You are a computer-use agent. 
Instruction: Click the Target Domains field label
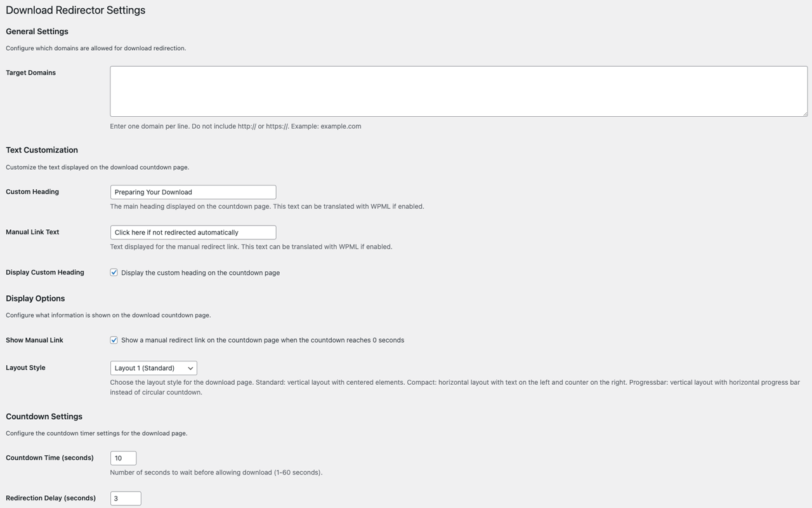tap(30, 73)
